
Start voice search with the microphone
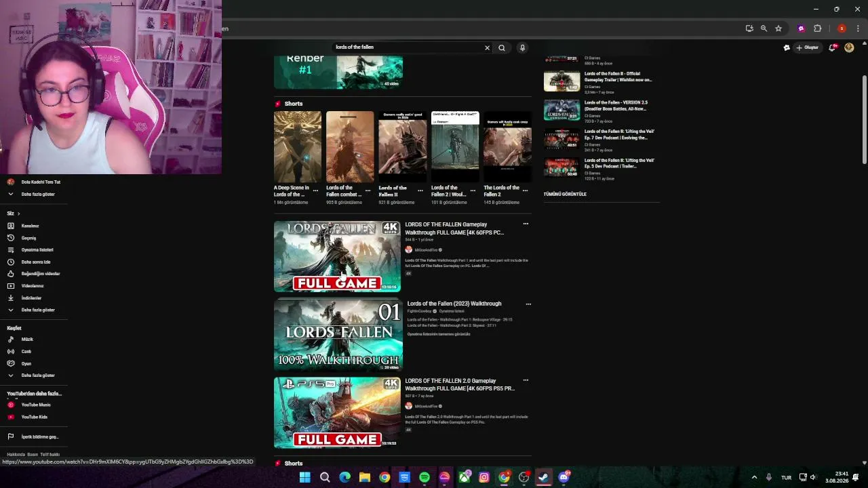tap(522, 47)
